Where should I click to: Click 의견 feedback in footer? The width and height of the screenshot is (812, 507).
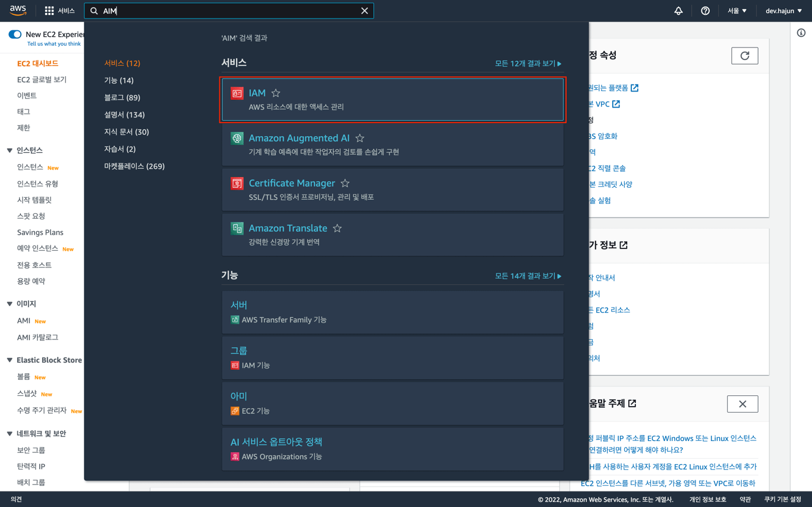[16, 499]
